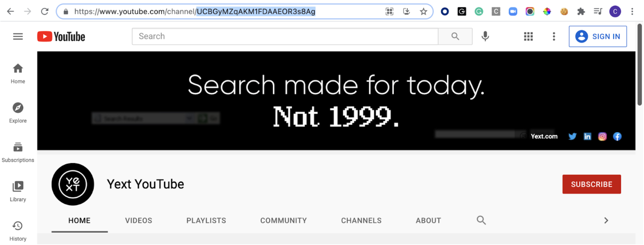644x245 pixels.
Task: Open the YouTube apps grid
Action: (528, 36)
